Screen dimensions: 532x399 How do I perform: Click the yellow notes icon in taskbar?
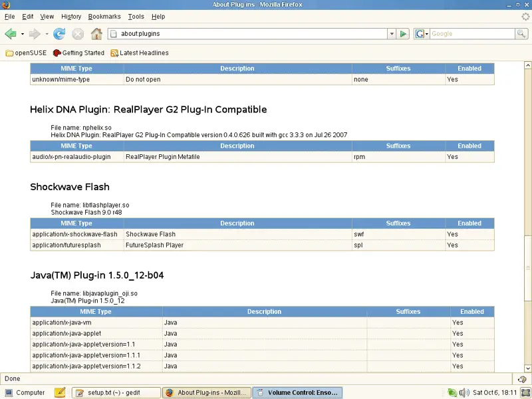point(60,392)
